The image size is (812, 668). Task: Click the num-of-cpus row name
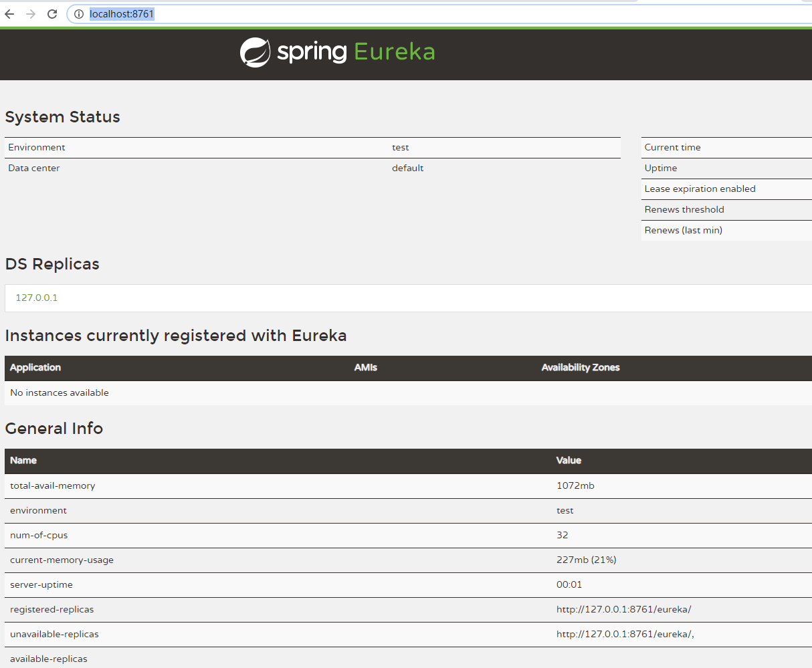click(39, 536)
